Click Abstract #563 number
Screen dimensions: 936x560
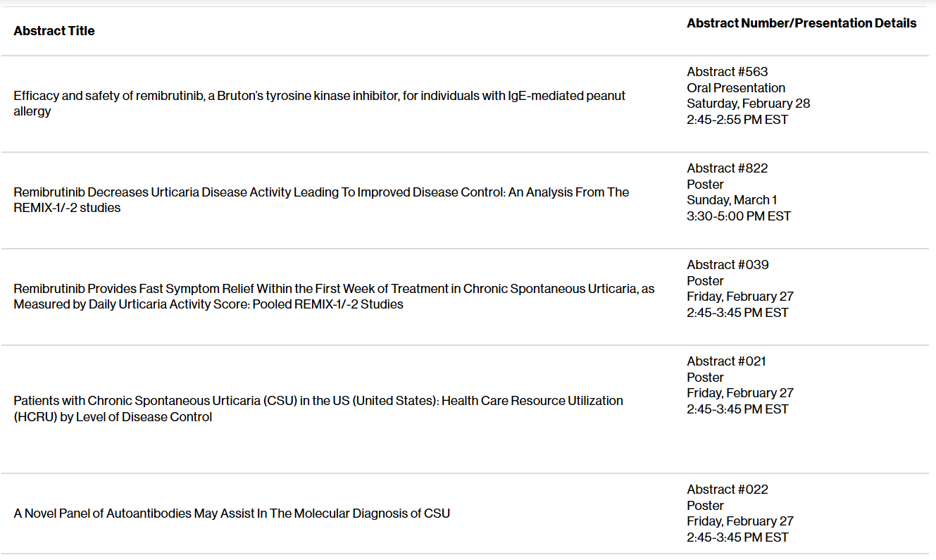[x=728, y=72]
